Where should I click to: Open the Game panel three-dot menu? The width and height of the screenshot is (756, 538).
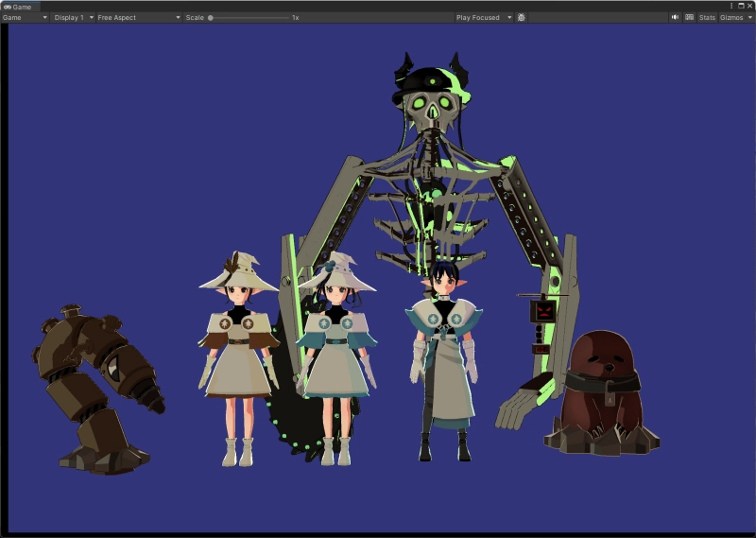(x=730, y=6)
